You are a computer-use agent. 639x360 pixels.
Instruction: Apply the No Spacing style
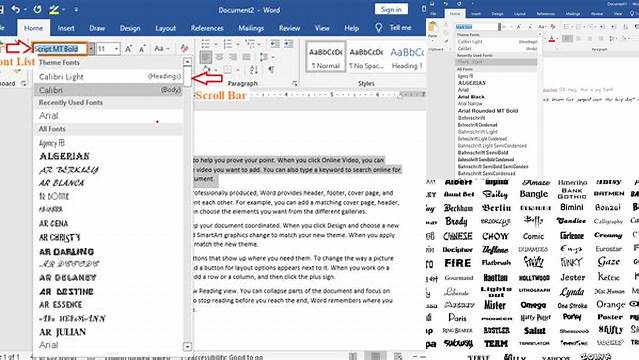pyautogui.click(x=366, y=57)
